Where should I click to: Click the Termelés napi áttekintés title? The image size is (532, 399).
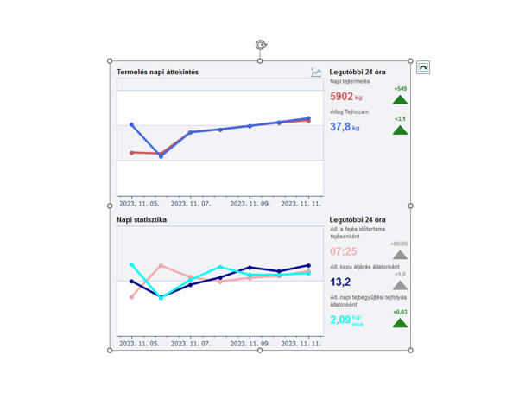(x=158, y=73)
